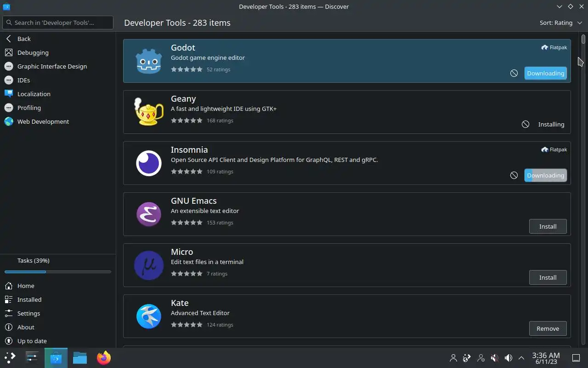Click the About info icon
This screenshot has width=588, height=368.
(8, 327)
